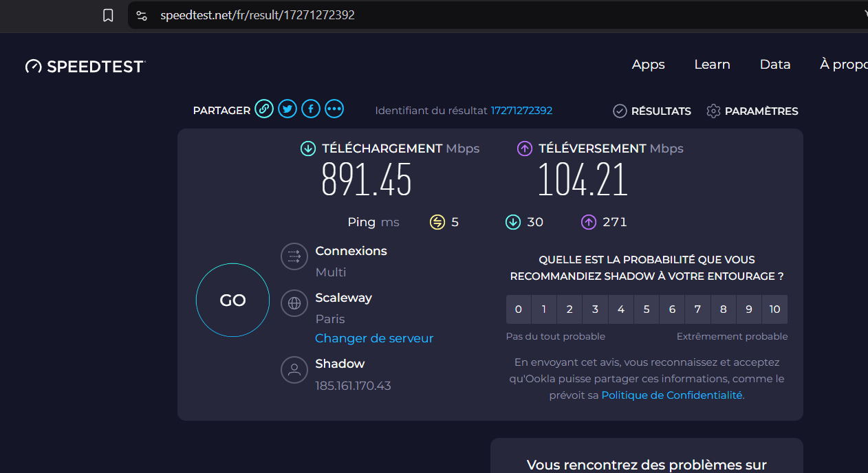Open the Data menu

click(775, 65)
